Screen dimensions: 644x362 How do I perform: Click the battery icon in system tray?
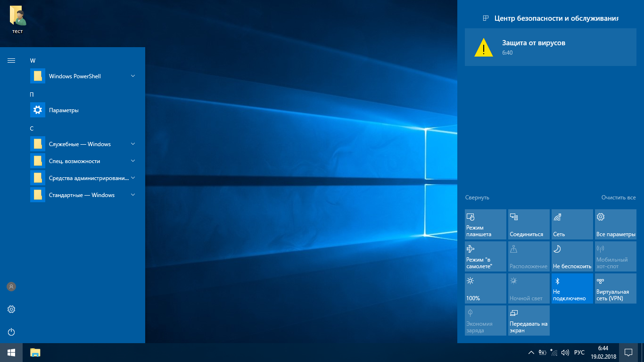pos(543,353)
